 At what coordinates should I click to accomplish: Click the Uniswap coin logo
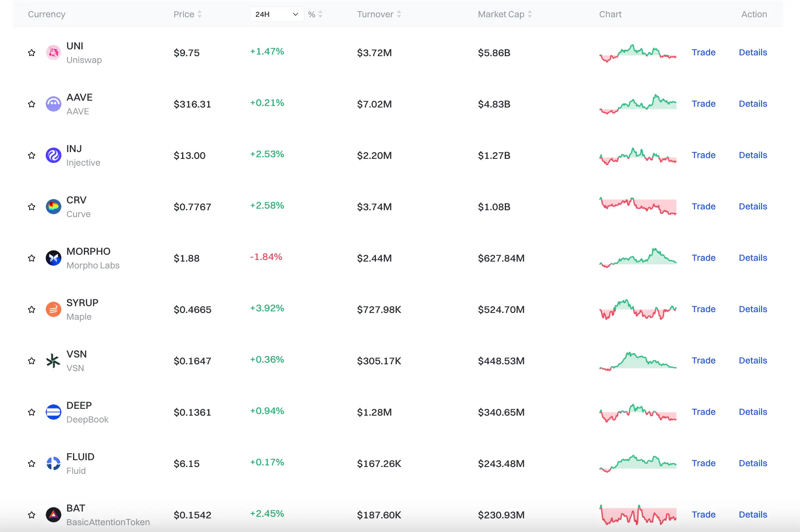pos(53,53)
